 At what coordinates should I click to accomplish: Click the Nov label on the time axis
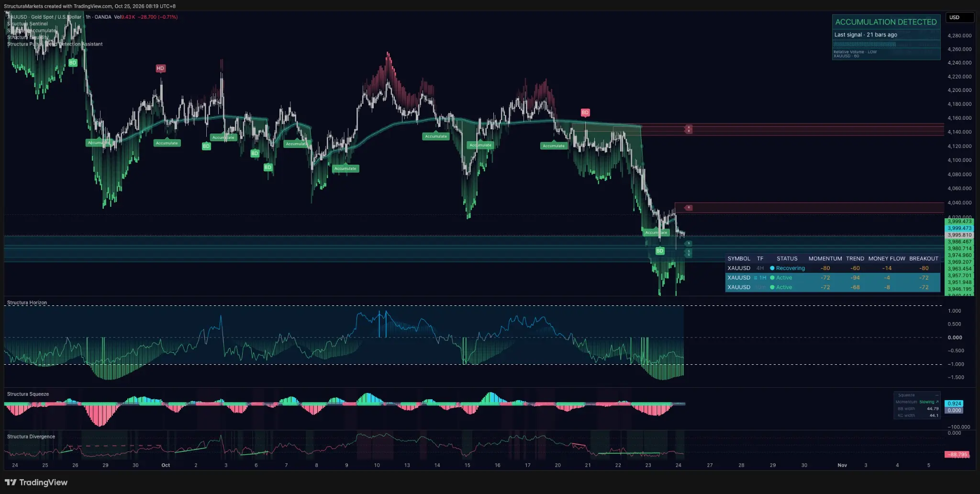(842, 465)
